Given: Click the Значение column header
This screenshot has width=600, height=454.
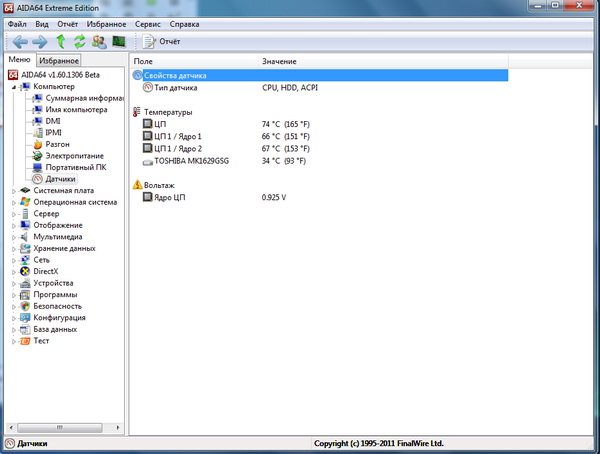Looking at the screenshot, I should 384,61.
